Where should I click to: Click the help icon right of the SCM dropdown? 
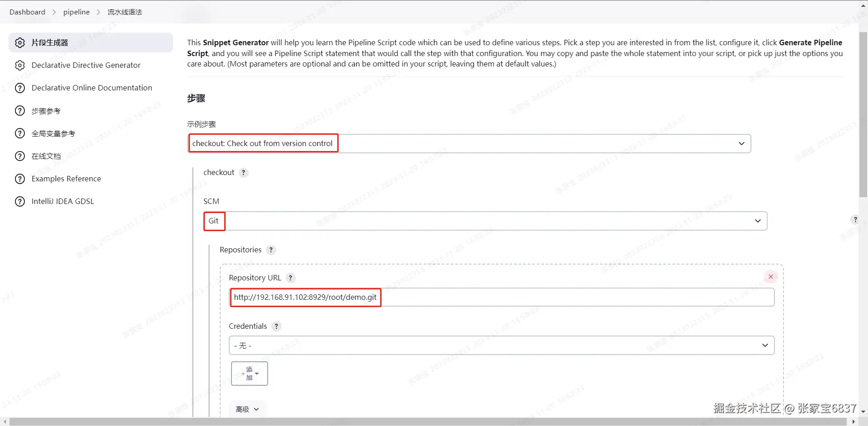[855, 219]
